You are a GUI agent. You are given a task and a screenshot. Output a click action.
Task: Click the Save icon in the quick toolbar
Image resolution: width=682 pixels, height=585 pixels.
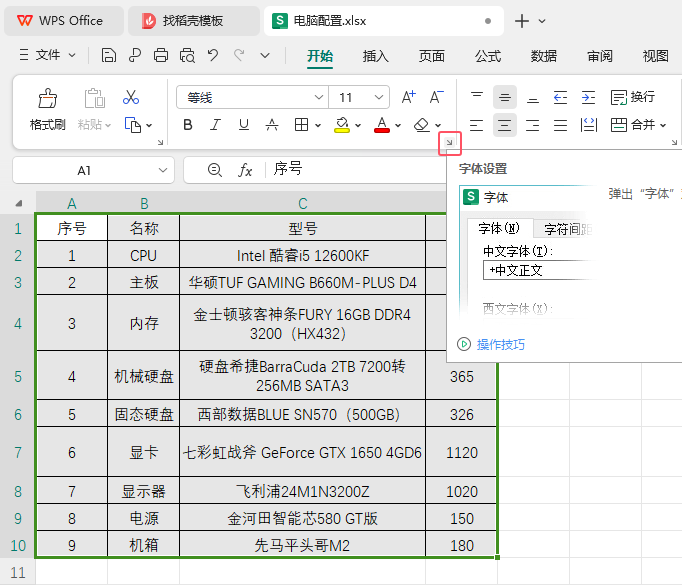coord(109,56)
